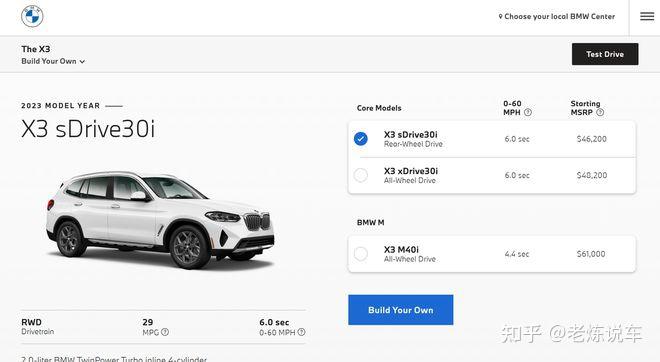Screen dimensions: 660x362
Task: Click the $61,000 price of X3 M40i
Action: point(591,254)
